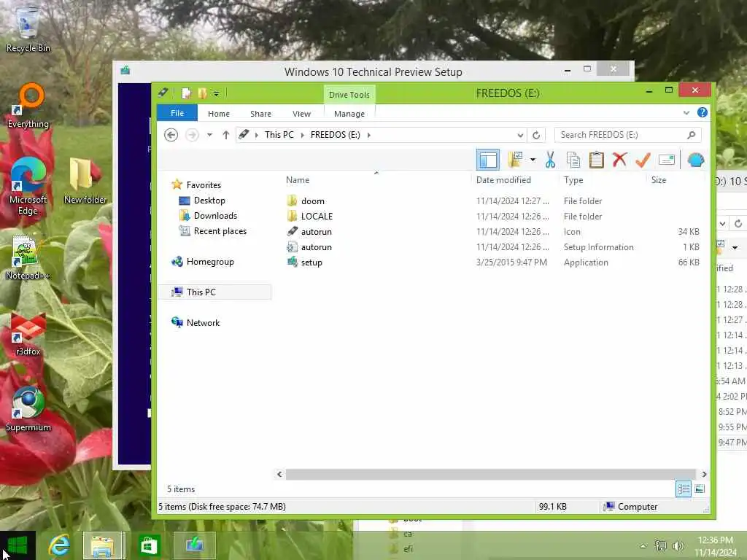Click This PC in address breadcrumb
This screenshot has height=560, width=747.
tap(279, 135)
